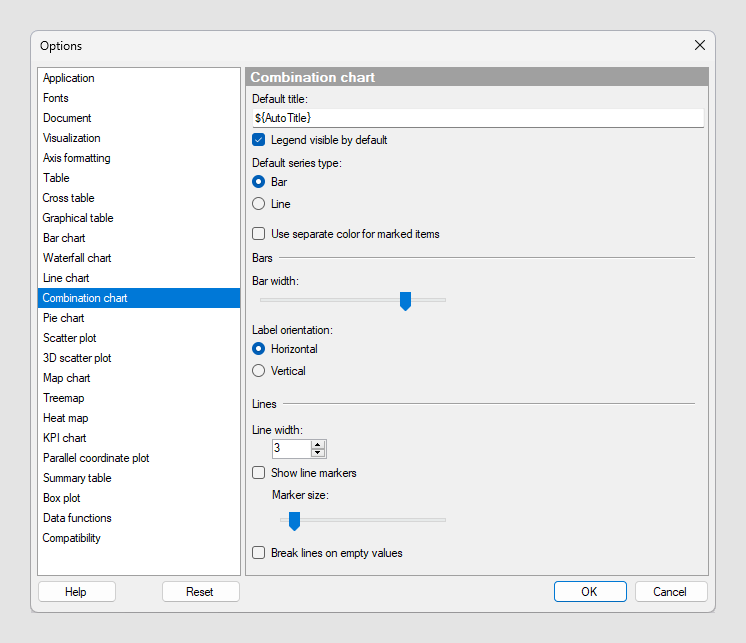Click the Bar width slider handle
This screenshot has width=746, height=643.
click(x=405, y=301)
